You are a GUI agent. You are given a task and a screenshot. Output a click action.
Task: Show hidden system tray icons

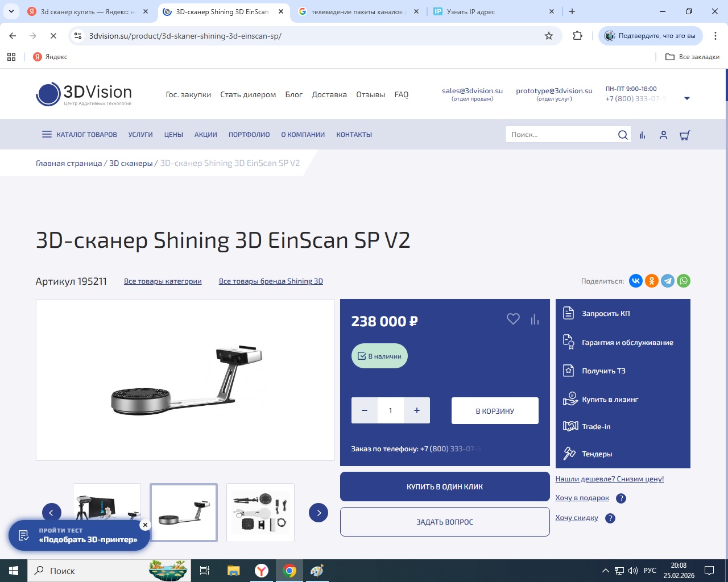click(x=605, y=571)
